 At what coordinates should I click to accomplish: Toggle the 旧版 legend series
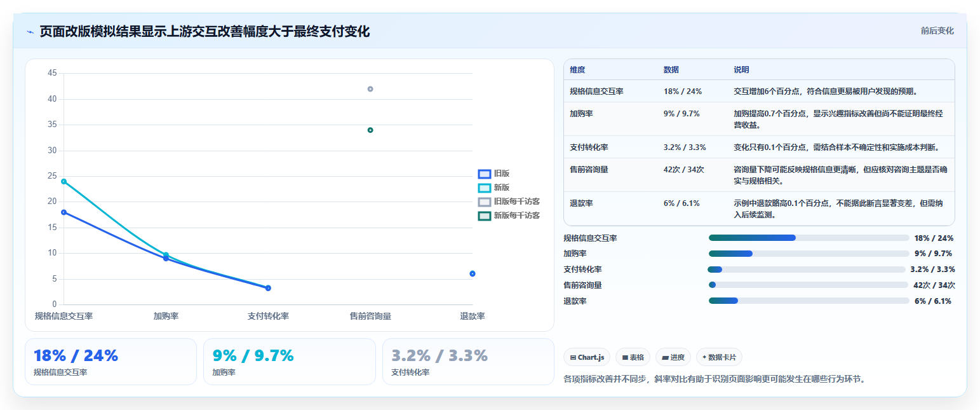pos(494,174)
